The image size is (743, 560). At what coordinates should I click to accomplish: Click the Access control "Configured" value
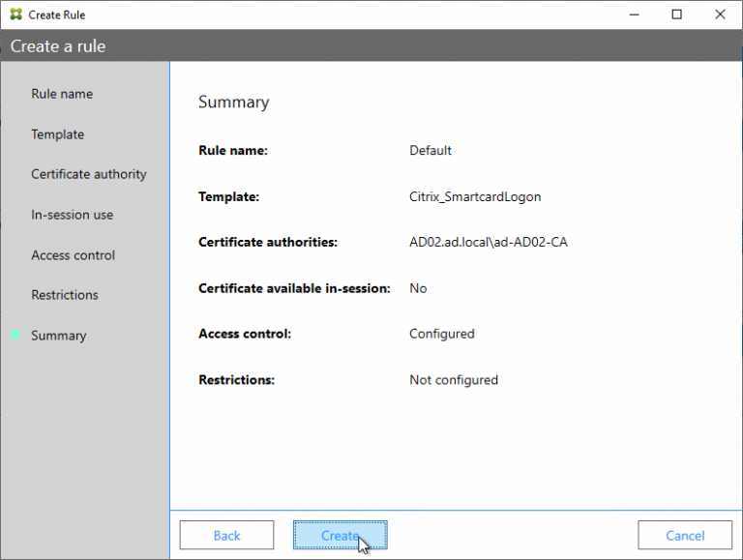coord(442,334)
